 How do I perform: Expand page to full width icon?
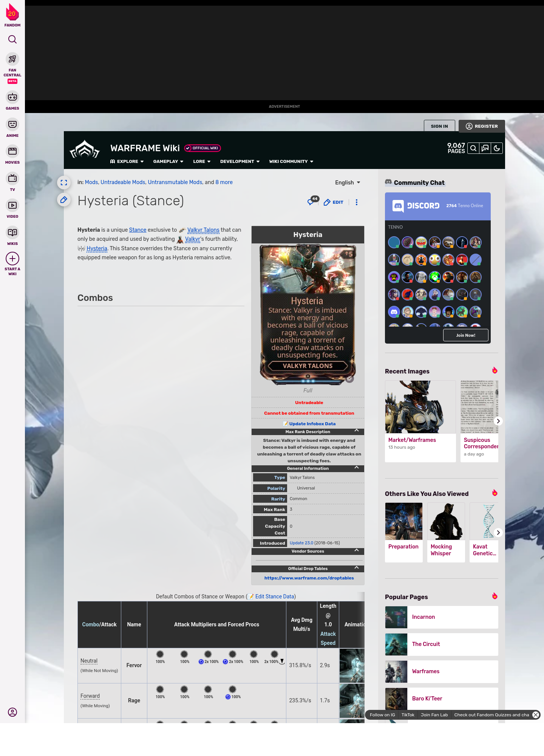pyautogui.click(x=64, y=183)
